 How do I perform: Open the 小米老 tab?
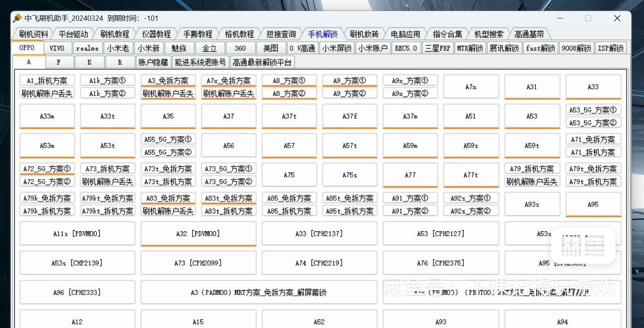click(x=118, y=48)
